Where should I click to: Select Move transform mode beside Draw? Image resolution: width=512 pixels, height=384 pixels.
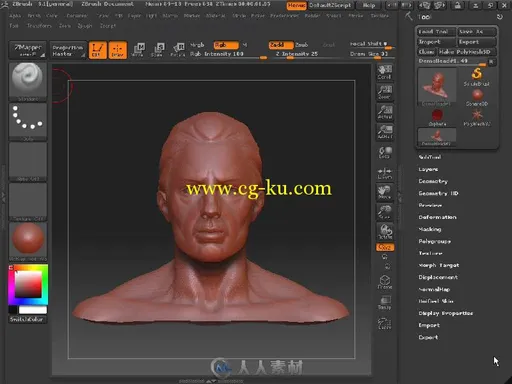click(x=138, y=50)
